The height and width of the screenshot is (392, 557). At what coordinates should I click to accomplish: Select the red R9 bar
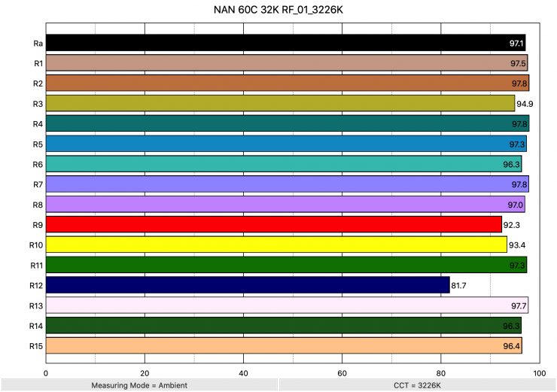(x=273, y=224)
